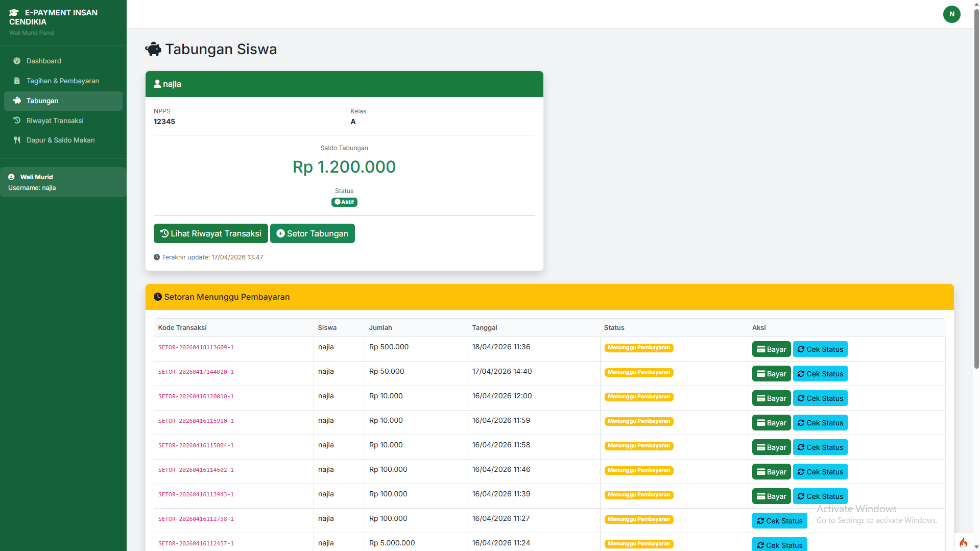
Task: Click the piggy bank icon in the page title
Action: [153, 50]
